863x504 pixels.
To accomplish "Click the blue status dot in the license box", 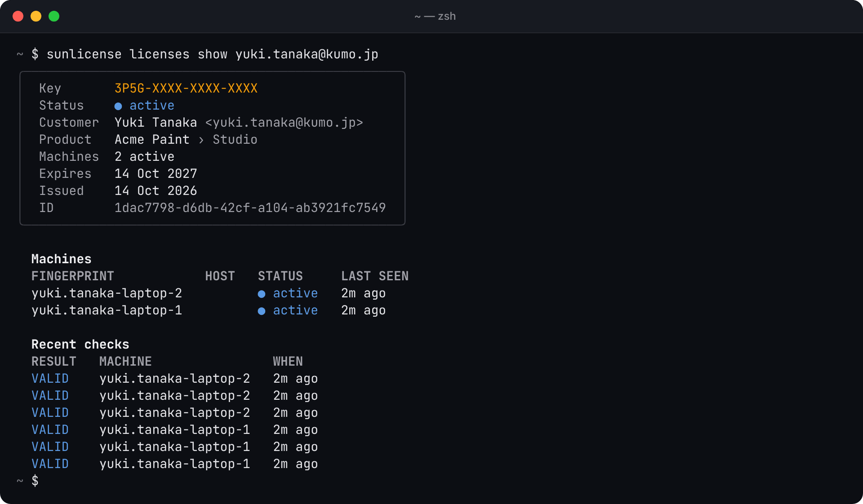I will pyautogui.click(x=118, y=106).
